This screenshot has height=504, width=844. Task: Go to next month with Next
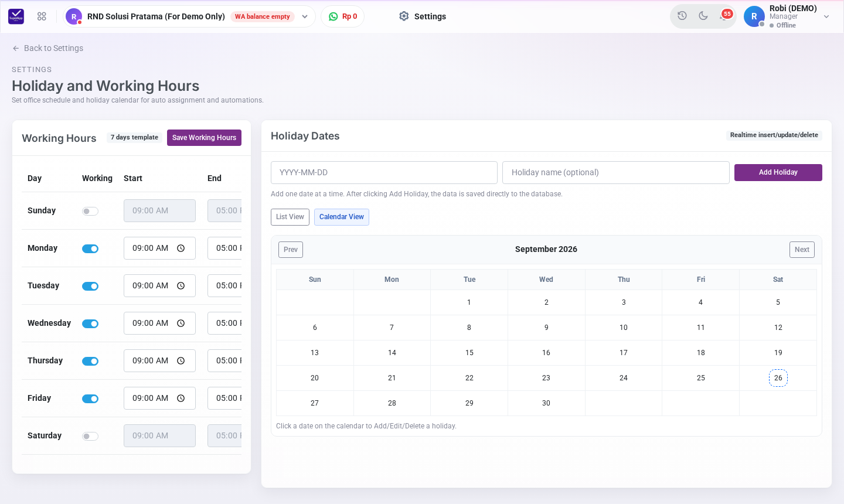802,250
